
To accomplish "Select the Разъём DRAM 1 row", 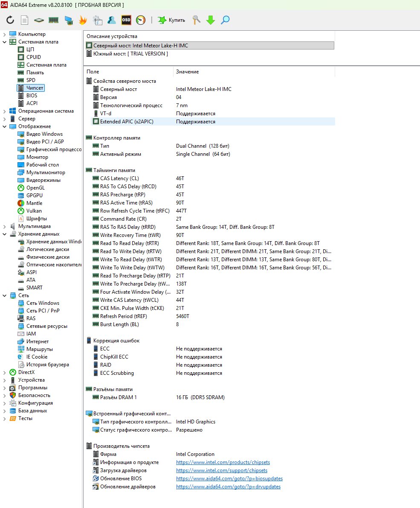I will tap(213, 397).
